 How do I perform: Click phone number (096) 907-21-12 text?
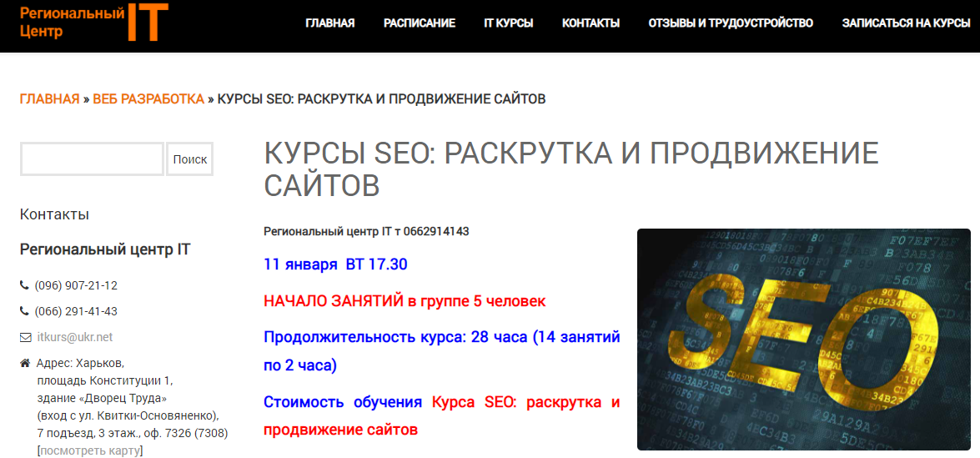(x=76, y=285)
